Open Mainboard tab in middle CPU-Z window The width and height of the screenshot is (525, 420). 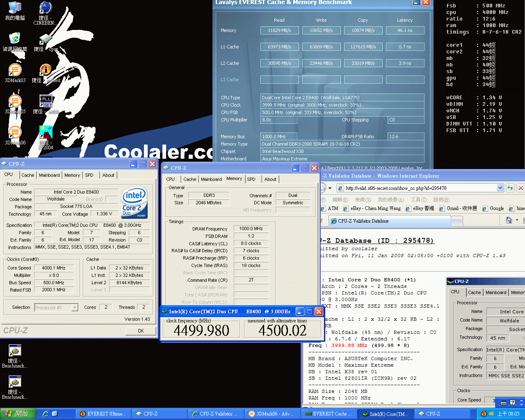point(211,179)
